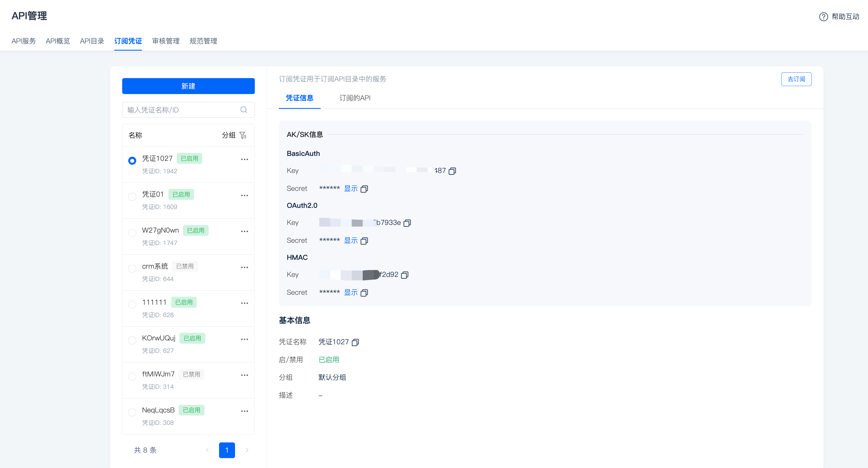Open the 订阅凭证 tab
This screenshot has width=868, height=468.
[128, 41]
